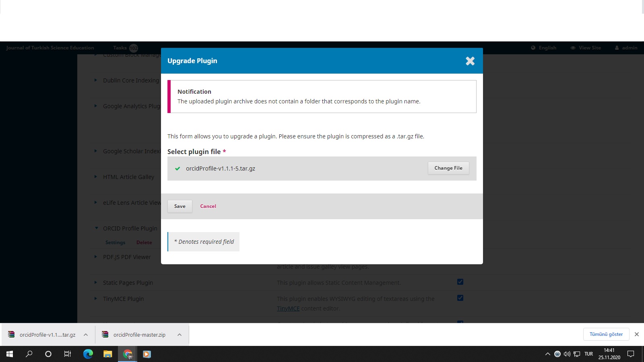Click the network icon in system tray
644x362 pixels.
(x=577, y=354)
